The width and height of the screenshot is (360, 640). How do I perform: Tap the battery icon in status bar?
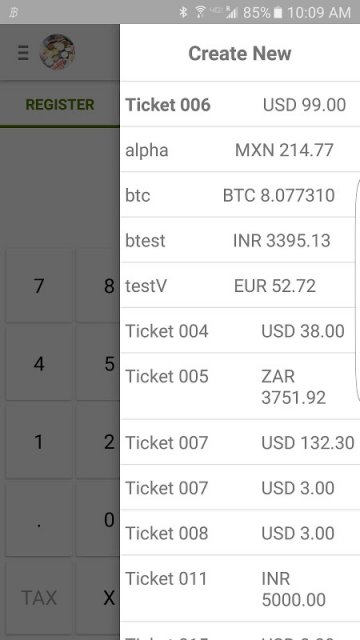point(278,13)
